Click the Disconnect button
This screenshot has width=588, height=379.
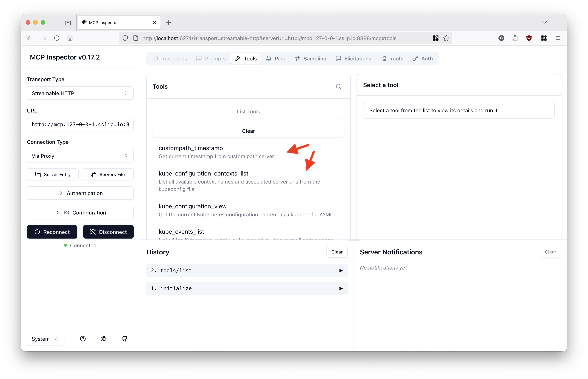click(x=108, y=232)
